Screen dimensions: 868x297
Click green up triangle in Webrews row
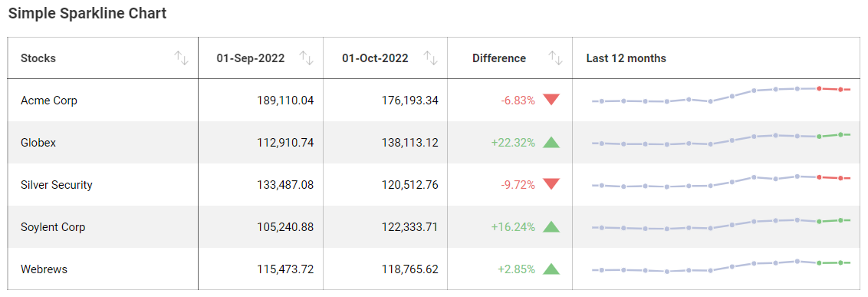tap(551, 269)
